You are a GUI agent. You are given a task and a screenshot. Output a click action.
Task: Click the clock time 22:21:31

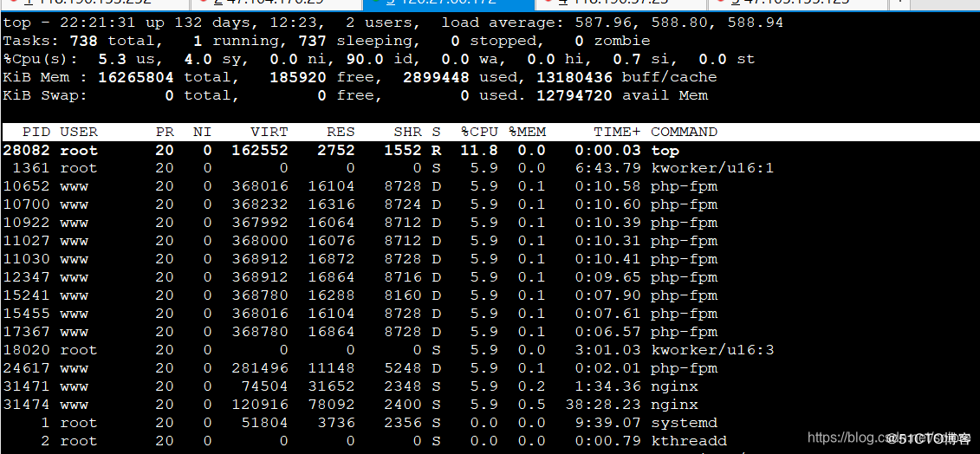pos(98,23)
